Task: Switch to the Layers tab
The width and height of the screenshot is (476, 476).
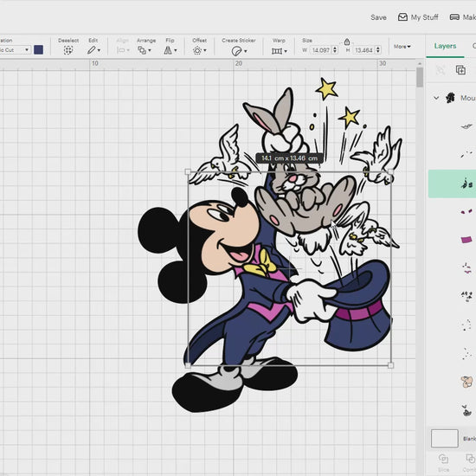Action: [445, 46]
